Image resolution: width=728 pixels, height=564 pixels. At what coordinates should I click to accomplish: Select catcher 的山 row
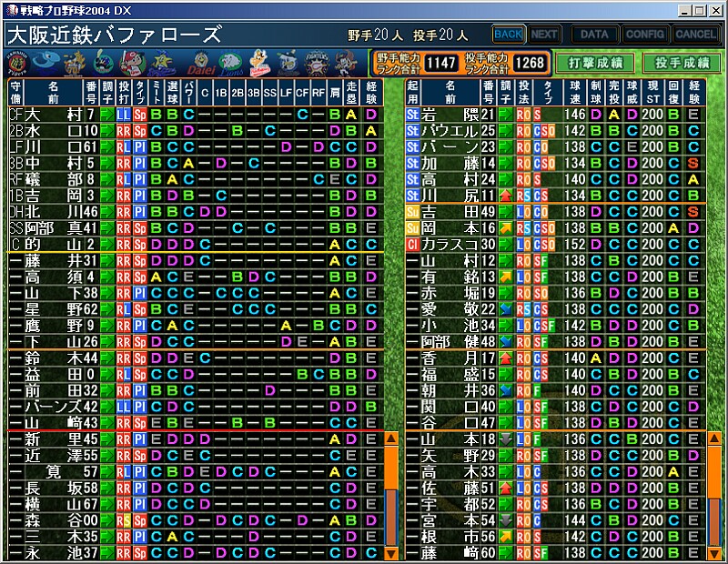(x=196, y=244)
